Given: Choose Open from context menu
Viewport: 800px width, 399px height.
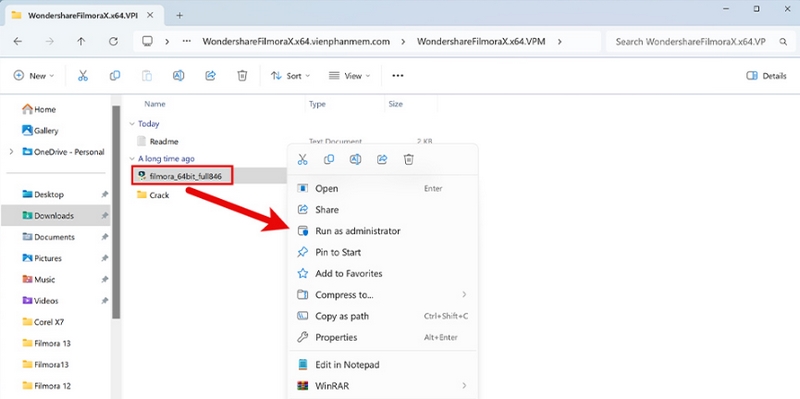Looking at the screenshot, I should (x=383, y=188).
